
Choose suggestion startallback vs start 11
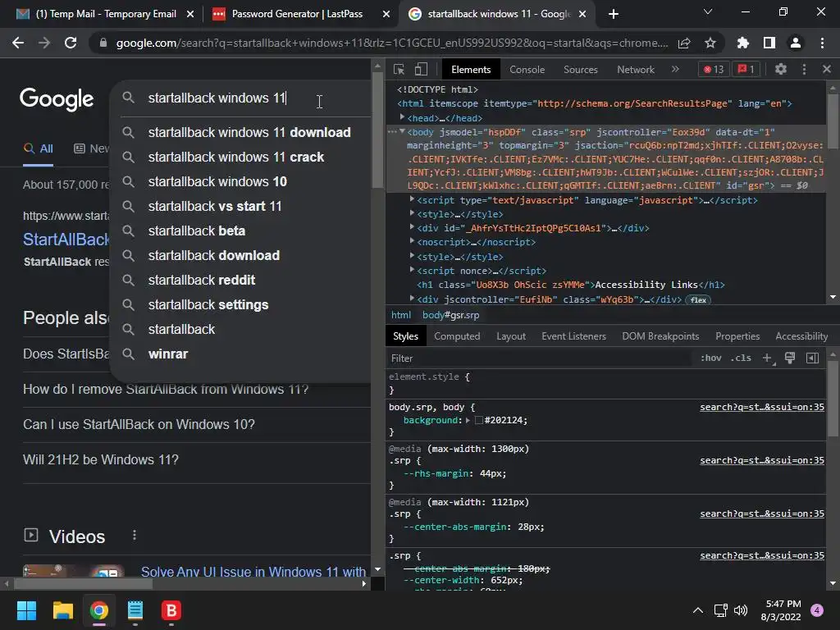[x=215, y=206]
